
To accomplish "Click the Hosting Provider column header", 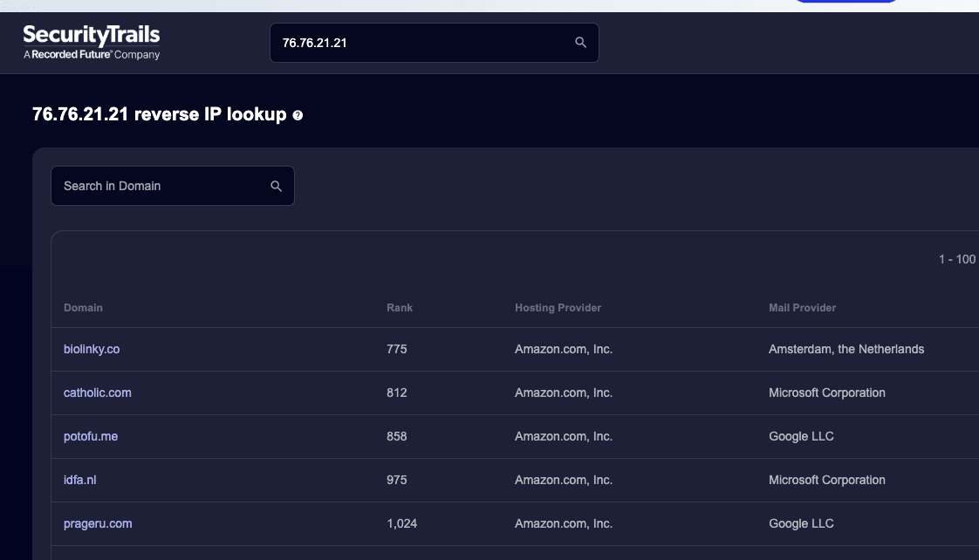I will (x=558, y=308).
